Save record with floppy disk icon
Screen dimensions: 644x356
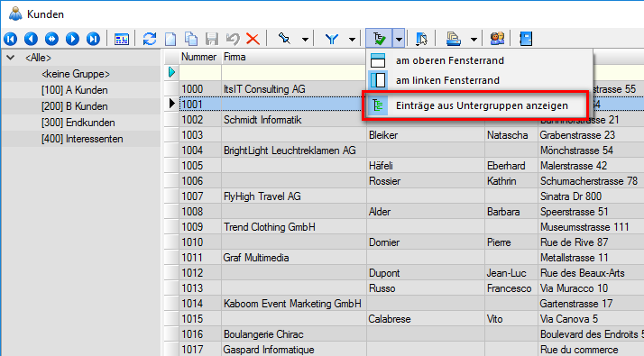click(212, 39)
